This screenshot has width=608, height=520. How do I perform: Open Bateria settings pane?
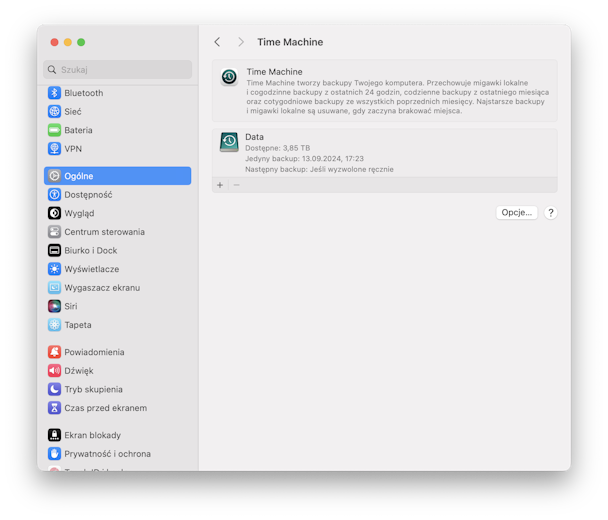pyautogui.click(x=117, y=130)
